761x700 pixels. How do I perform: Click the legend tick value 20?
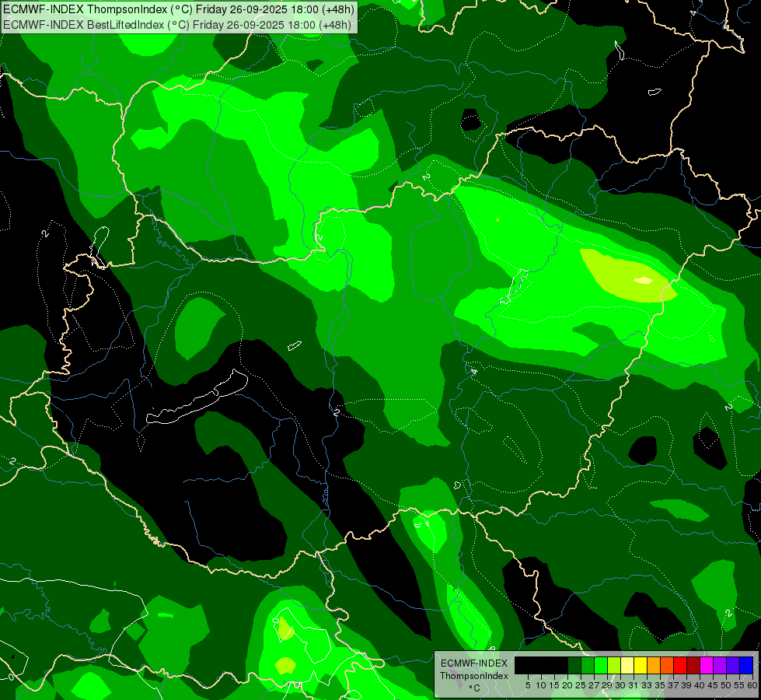click(567, 685)
